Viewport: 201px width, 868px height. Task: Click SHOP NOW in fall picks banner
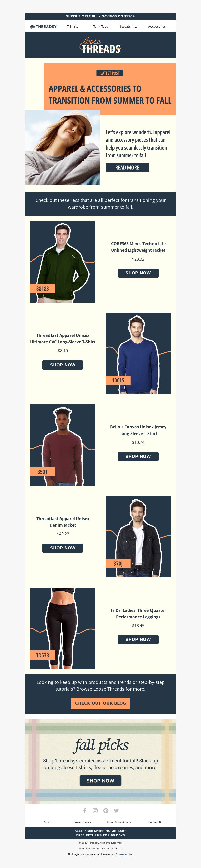point(100,781)
